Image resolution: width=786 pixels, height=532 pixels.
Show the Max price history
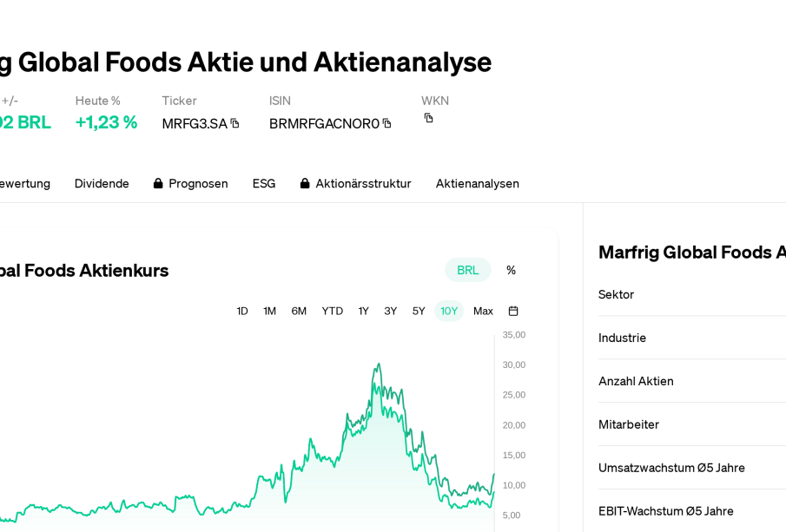click(483, 311)
